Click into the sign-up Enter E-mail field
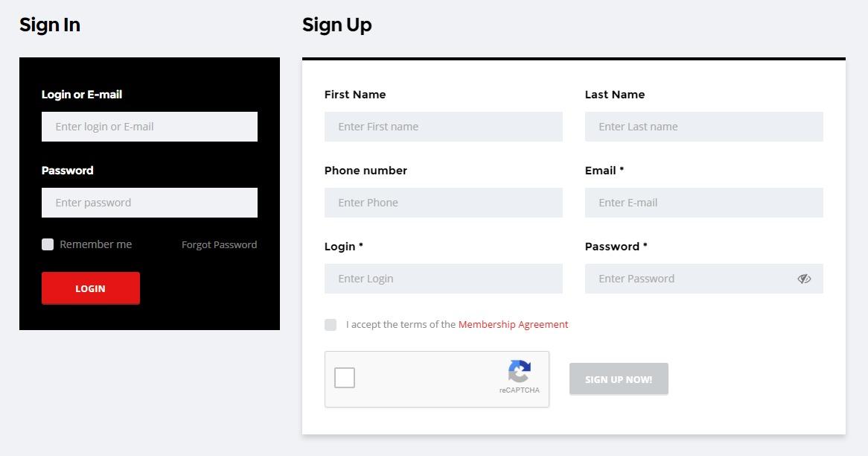Image resolution: width=868 pixels, height=456 pixels. pyautogui.click(x=704, y=202)
